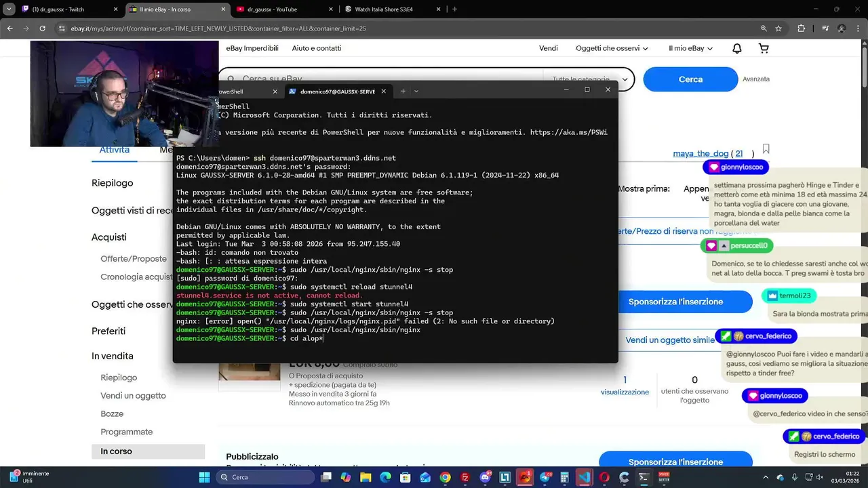Bookmark this page with the star icon
Image resolution: width=868 pixels, height=488 pixels.
[778, 28]
